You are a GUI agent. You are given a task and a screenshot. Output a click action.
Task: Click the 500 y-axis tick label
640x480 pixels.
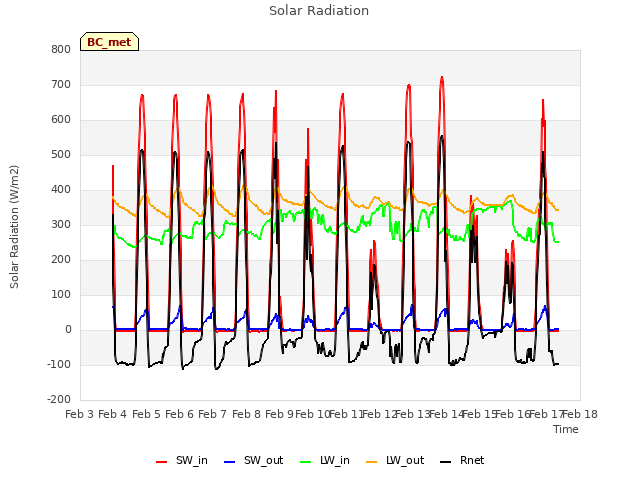coord(61,155)
